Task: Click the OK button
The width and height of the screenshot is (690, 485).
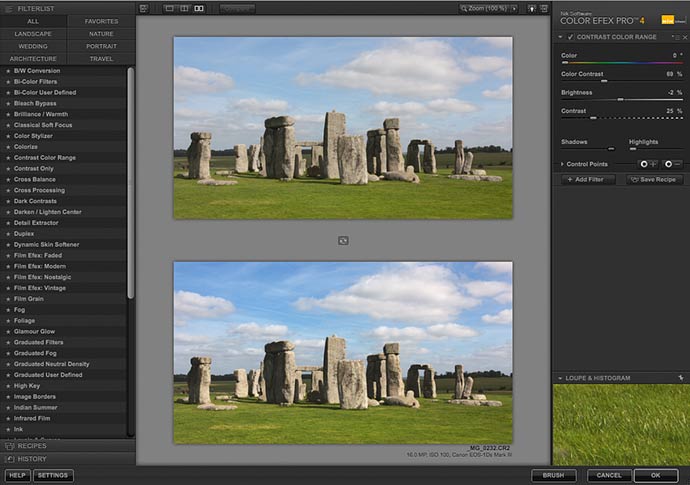Action: click(656, 475)
